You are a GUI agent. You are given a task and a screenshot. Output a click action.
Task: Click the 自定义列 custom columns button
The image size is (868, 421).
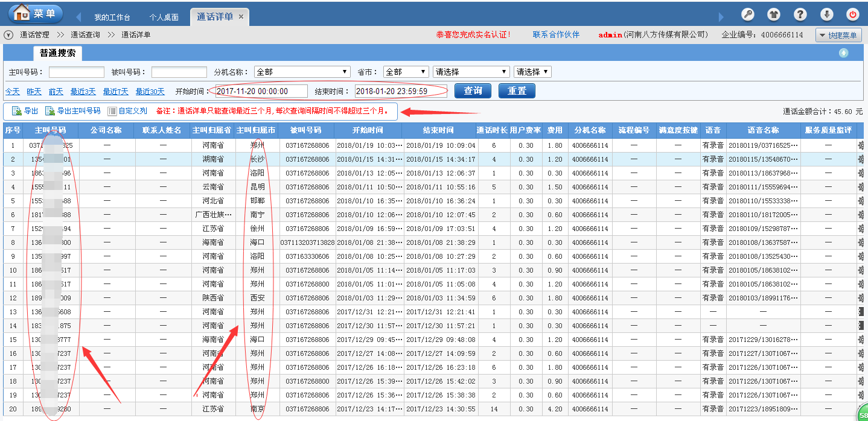click(127, 111)
